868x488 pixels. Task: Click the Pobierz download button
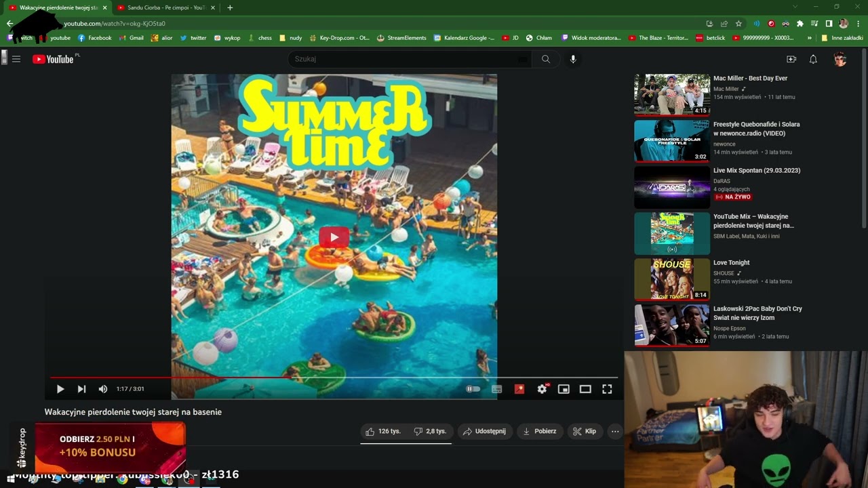pos(539,431)
